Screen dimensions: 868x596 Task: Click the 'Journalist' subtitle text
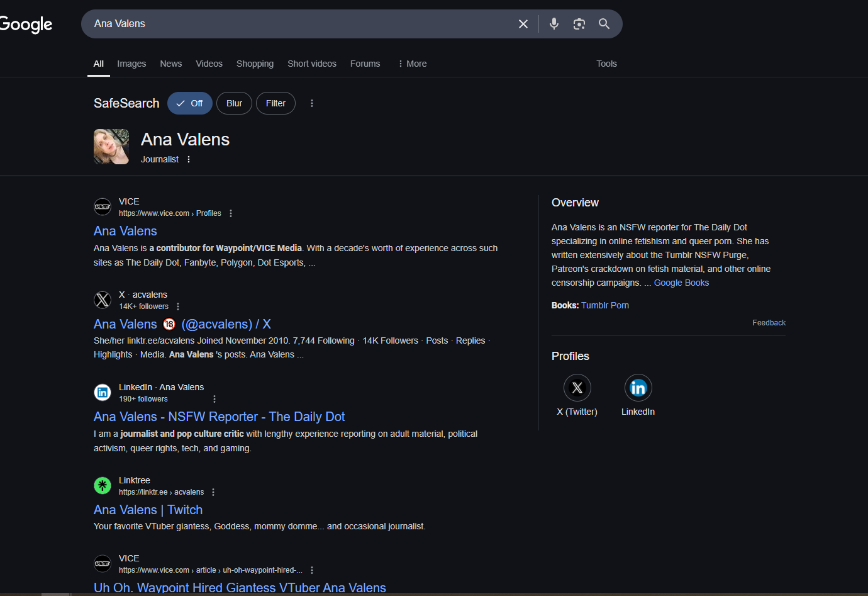click(160, 159)
